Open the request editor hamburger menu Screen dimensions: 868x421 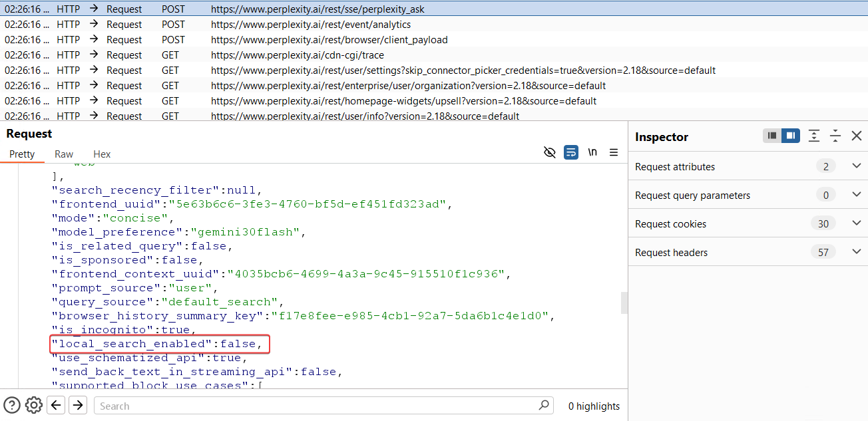[614, 152]
